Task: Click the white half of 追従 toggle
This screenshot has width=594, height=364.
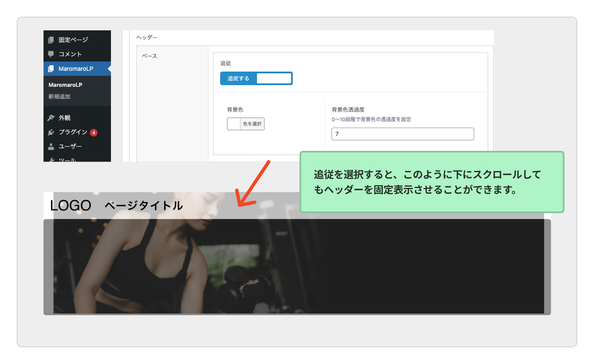Action: click(274, 79)
